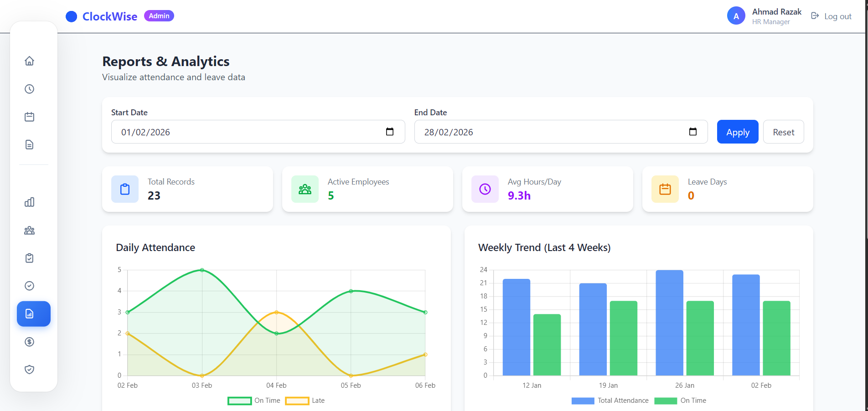Select the calendar icon in sidebar
The height and width of the screenshot is (411, 868).
[x=29, y=117]
